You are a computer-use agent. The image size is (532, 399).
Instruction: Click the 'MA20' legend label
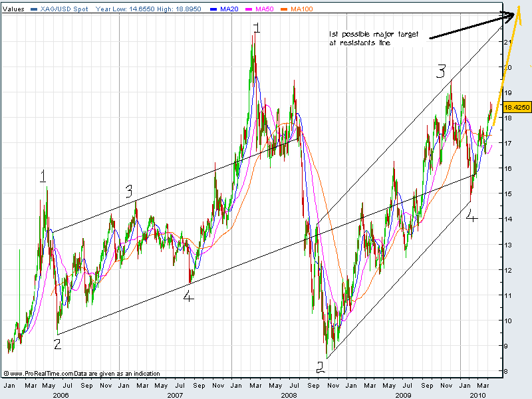coord(229,9)
